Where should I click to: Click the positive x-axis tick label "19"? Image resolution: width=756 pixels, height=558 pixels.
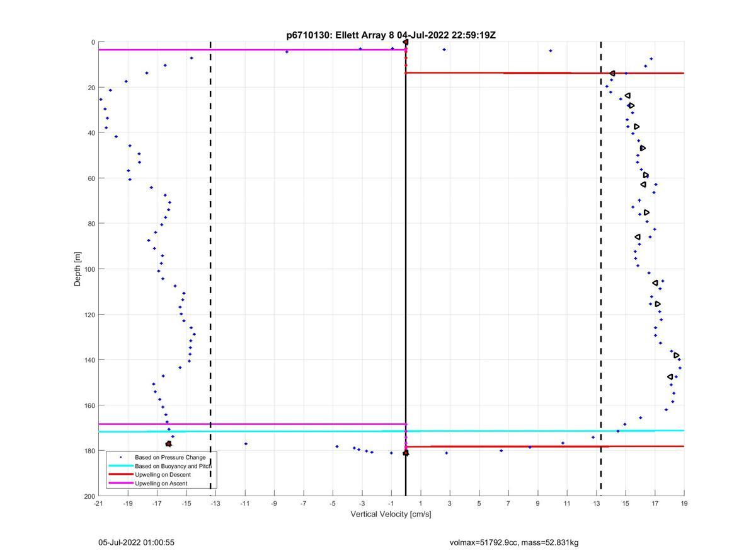684,504
